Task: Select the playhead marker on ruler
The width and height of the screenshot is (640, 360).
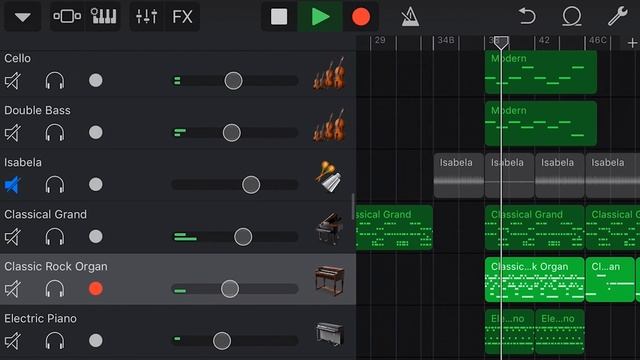Action: (x=501, y=42)
